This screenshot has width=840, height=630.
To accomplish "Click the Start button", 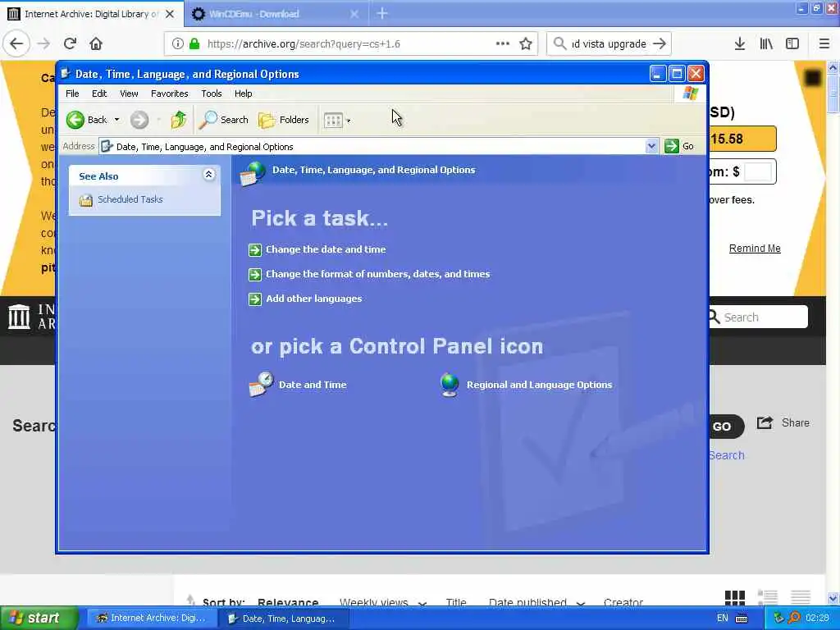I will click(x=39, y=618).
